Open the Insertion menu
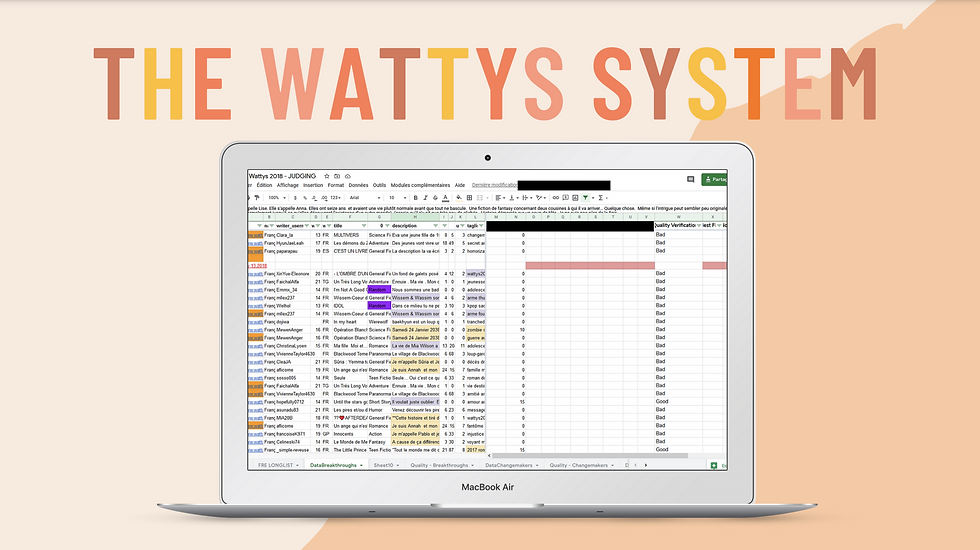Image resolution: width=980 pixels, height=550 pixels. coord(313,185)
